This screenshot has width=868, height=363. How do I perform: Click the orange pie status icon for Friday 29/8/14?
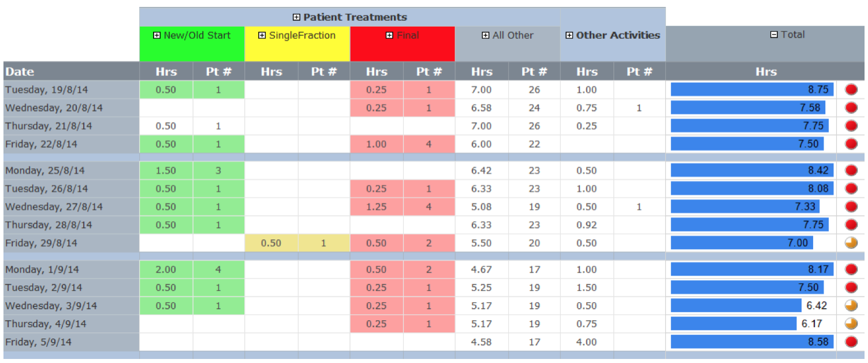tap(851, 243)
